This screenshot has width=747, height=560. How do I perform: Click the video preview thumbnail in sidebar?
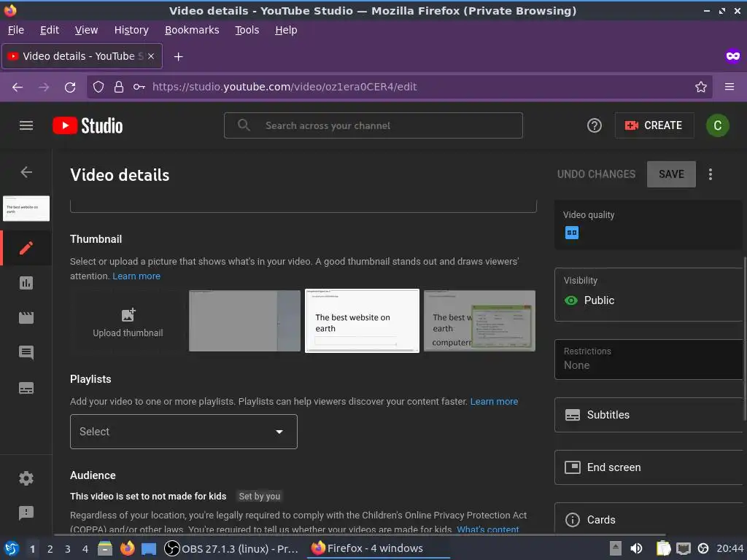(26, 208)
